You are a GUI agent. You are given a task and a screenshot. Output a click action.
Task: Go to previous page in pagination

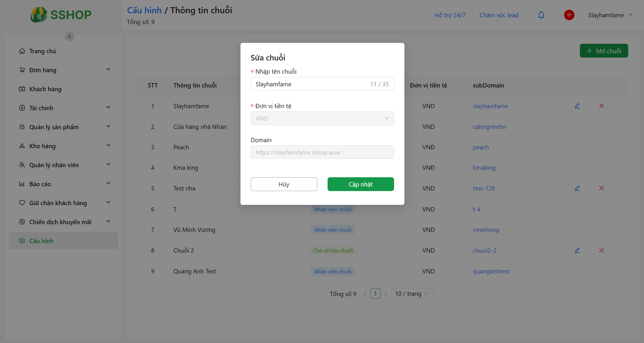365,294
